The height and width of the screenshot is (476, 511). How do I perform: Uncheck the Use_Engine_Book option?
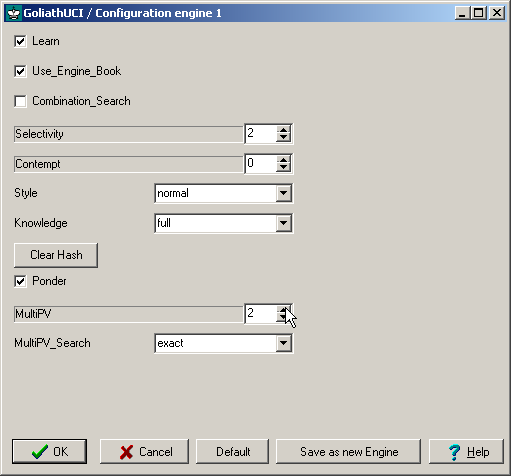(x=20, y=71)
